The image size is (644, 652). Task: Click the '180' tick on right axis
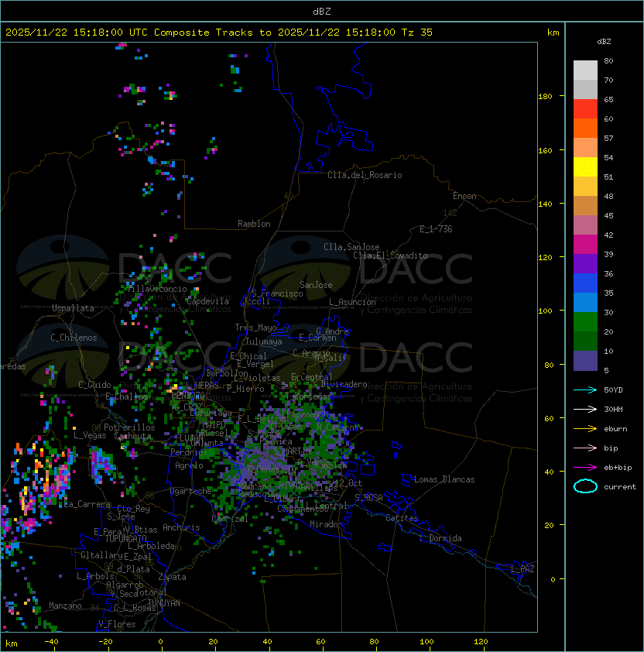pos(545,97)
